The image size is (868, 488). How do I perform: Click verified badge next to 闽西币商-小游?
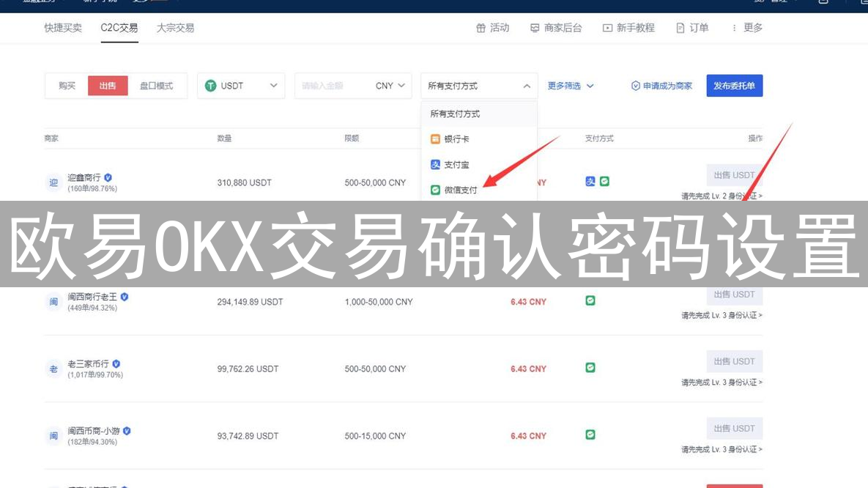pyautogui.click(x=127, y=431)
